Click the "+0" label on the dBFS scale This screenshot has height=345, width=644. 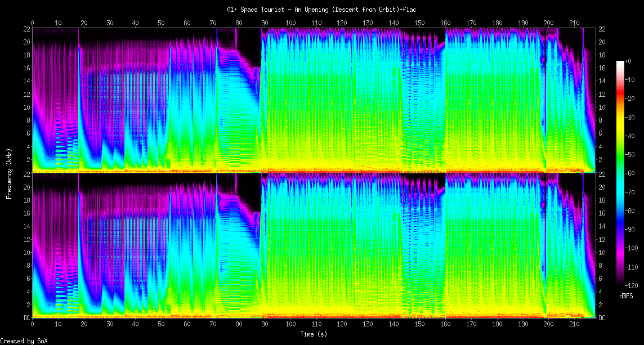click(628, 61)
